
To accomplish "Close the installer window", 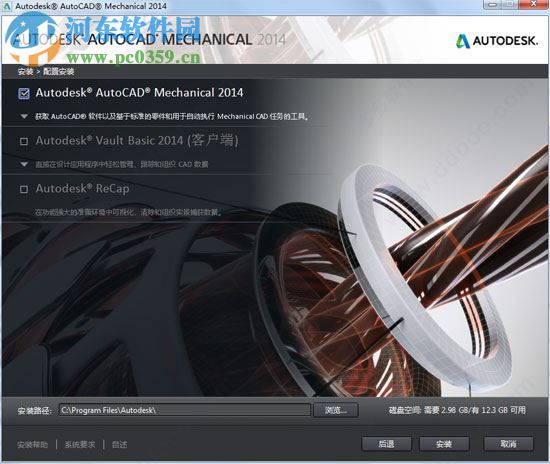I will click(x=533, y=4).
